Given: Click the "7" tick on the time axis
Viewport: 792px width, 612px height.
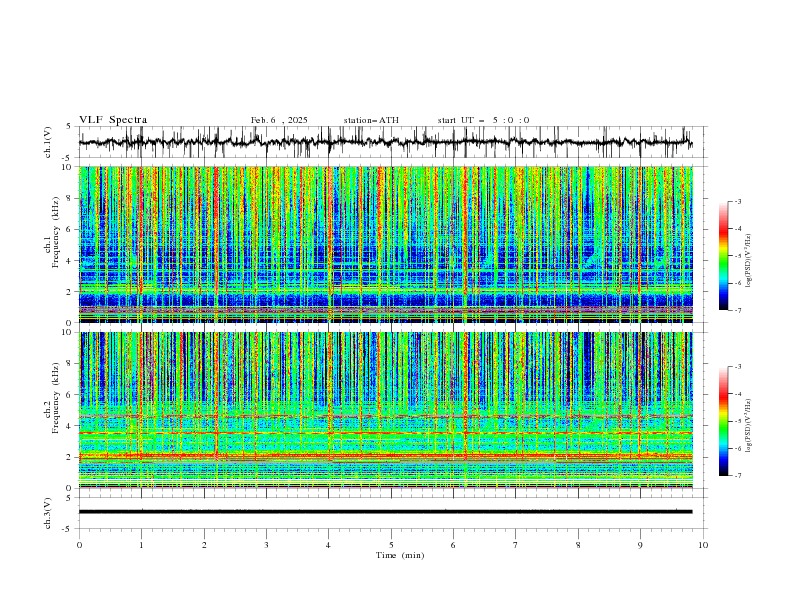Looking at the screenshot, I should coord(516,545).
